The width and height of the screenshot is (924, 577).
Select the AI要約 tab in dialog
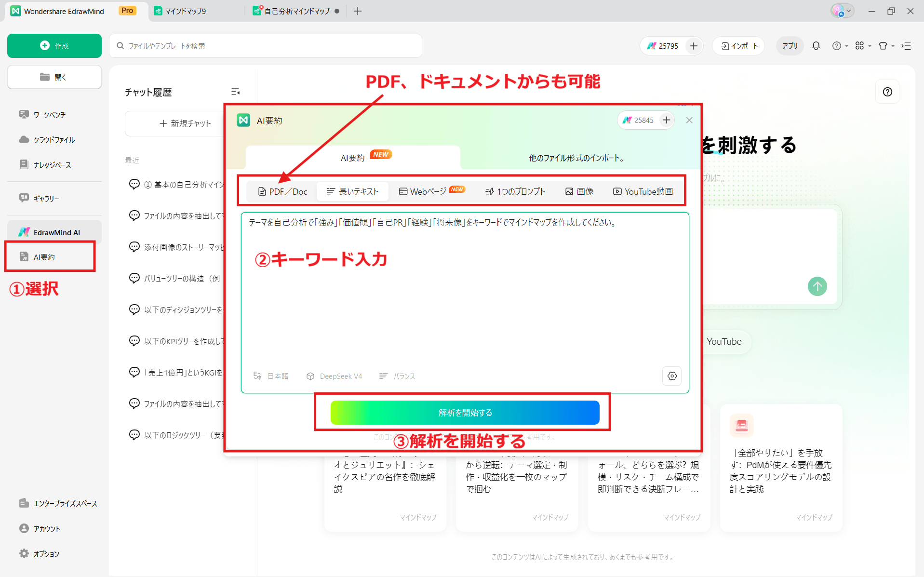click(x=353, y=158)
